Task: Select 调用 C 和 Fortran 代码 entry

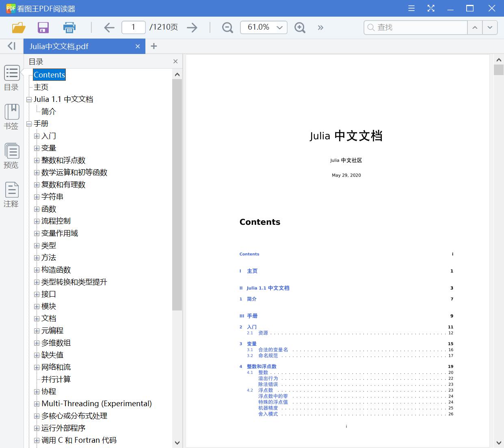Action: pos(79,440)
